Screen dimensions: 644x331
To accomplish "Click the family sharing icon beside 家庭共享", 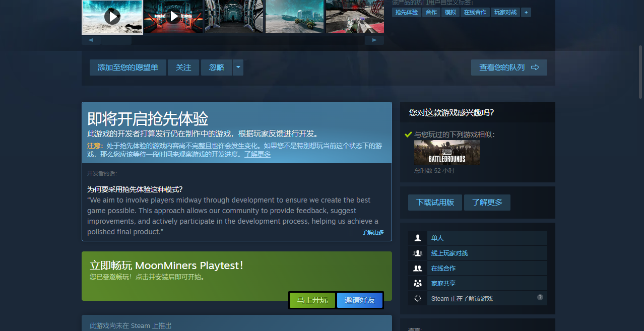I will pyautogui.click(x=417, y=283).
